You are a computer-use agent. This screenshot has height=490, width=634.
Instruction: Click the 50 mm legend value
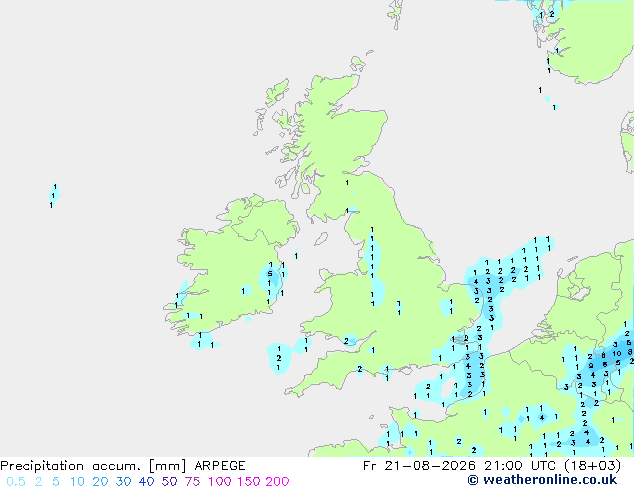click(x=169, y=482)
